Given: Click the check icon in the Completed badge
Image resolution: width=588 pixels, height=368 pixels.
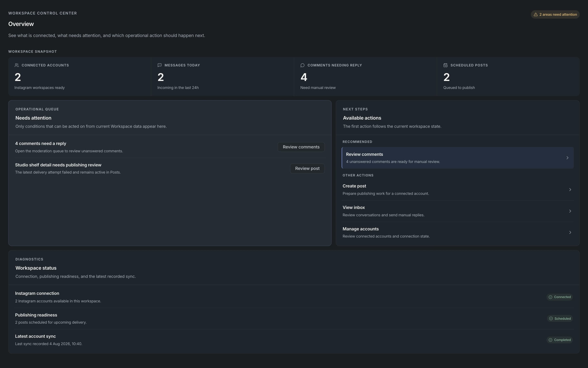Looking at the screenshot, I should coord(551,340).
